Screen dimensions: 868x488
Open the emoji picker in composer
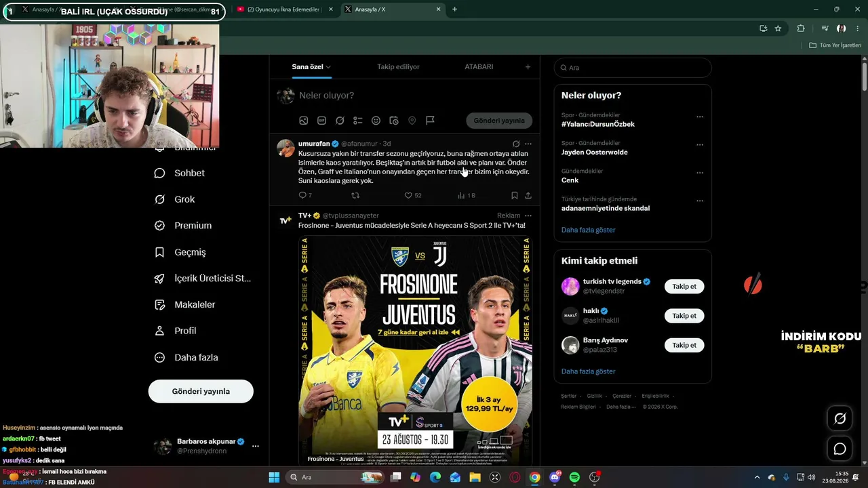pyautogui.click(x=376, y=121)
